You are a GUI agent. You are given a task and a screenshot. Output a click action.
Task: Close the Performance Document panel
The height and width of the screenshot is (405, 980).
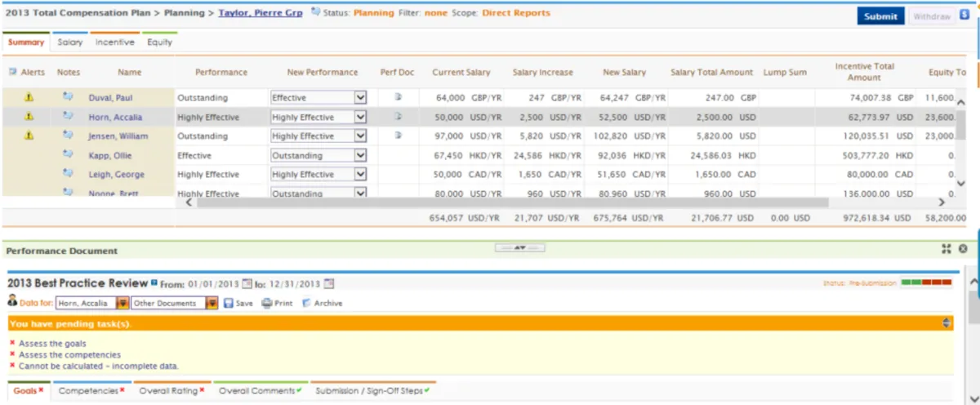[x=963, y=249]
